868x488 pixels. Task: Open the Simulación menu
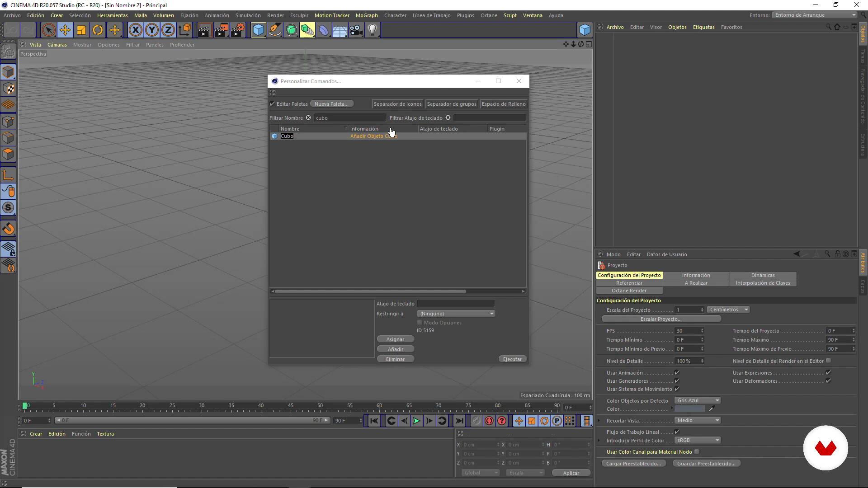(248, 15)
